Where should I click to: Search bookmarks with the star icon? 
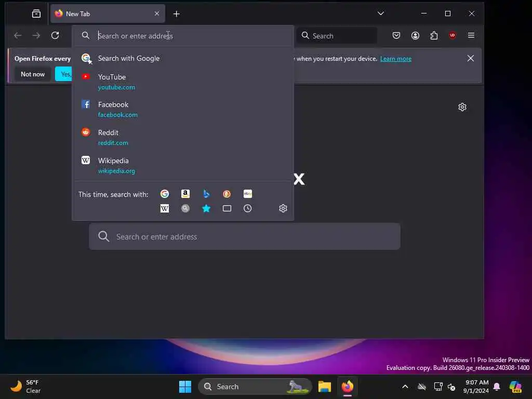tap(206, 208)
